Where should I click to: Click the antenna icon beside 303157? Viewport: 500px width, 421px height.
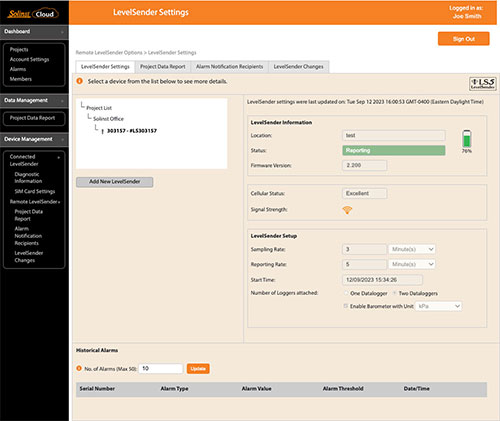102,131
